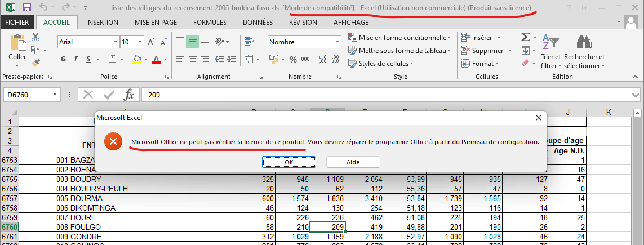Viewport: 644px width, 245px height.
Task: Increase font size with large A
Action: click(x=151, y=42)
